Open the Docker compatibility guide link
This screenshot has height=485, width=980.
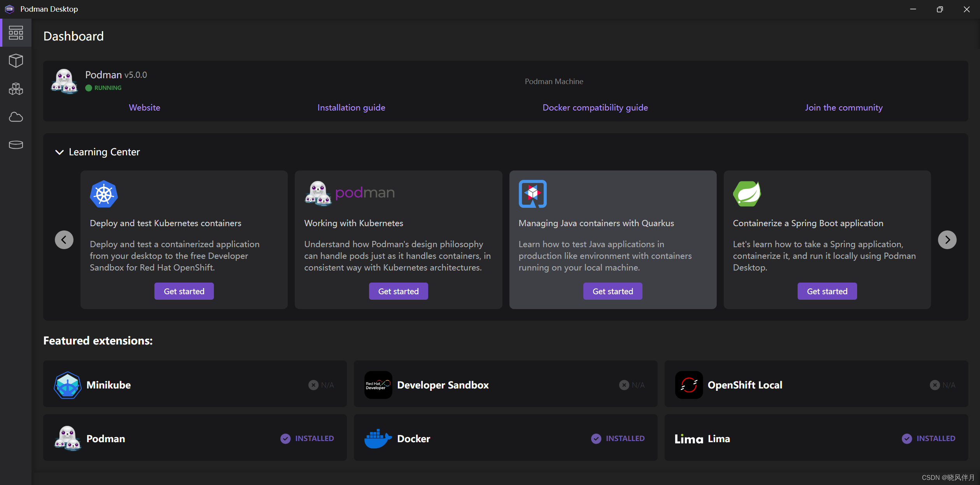[x=595, y=107]
